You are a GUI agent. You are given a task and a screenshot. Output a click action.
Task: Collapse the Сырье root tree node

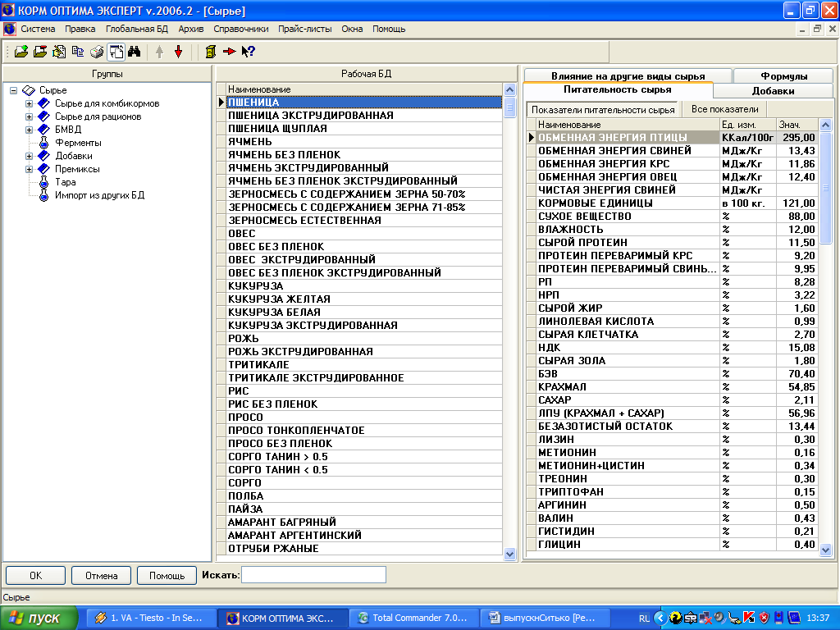tap(13, 90)
